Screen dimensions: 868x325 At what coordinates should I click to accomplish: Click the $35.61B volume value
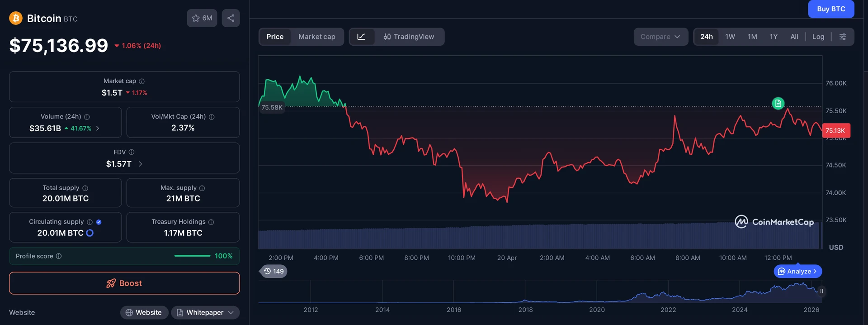point(45,129)
